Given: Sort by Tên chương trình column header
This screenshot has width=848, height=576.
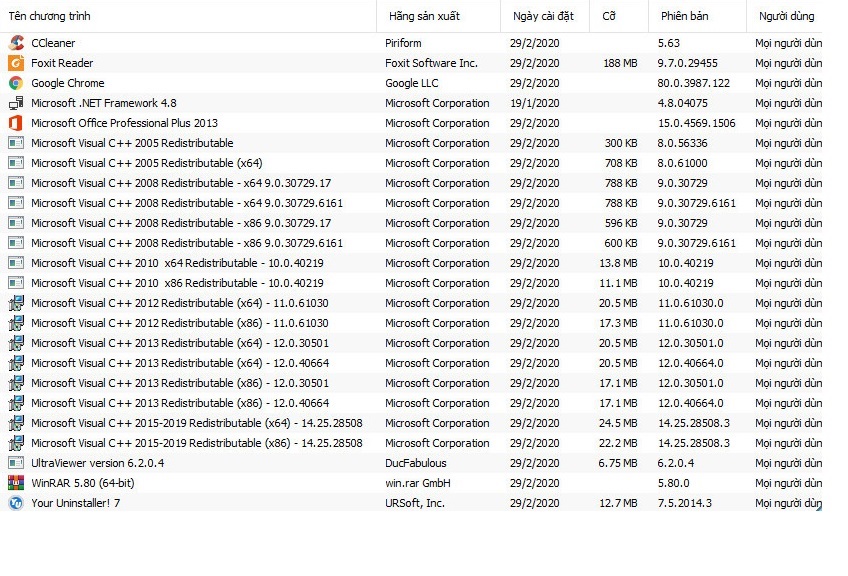Looking at the screenshot, I should [188, 16].
